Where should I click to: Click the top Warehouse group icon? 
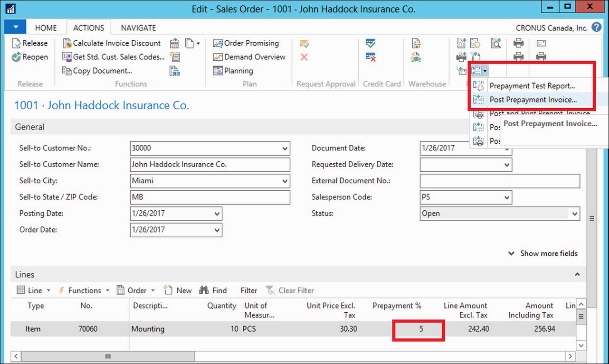pyautogui.click(x=416, y=43)
